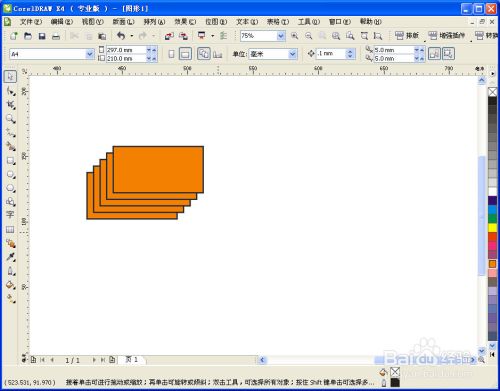Viewport: 500px width, 391px height.
Task: Set page orientation to portrait
Action: tap(171, 54)
